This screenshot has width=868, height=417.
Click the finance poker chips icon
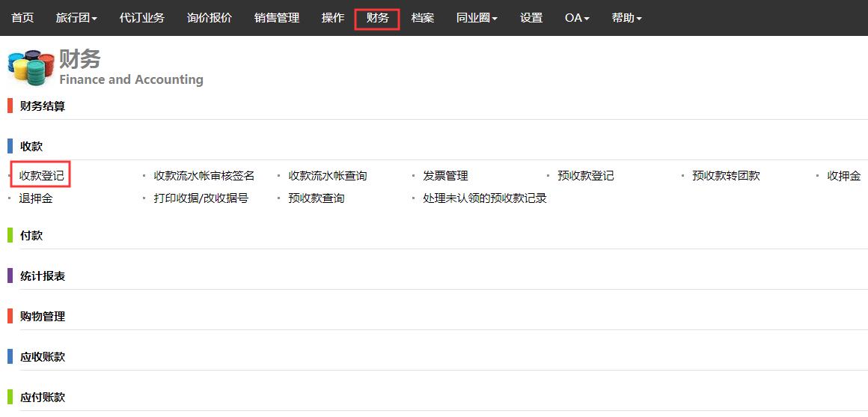(x=30, y=67)
